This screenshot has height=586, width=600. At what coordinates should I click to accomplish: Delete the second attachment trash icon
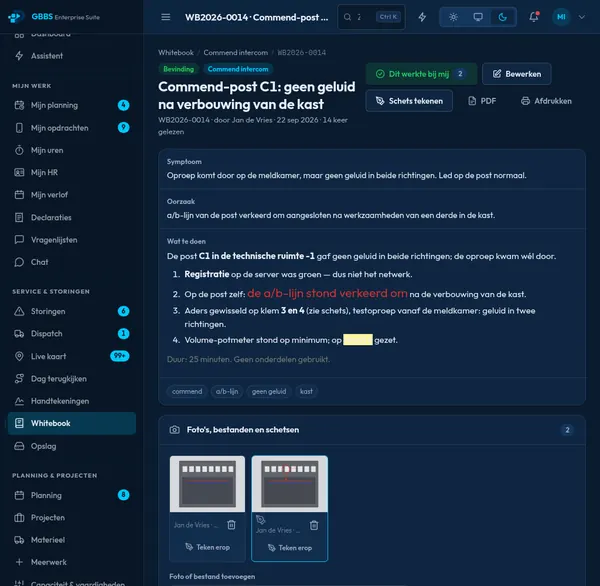coord(314,526)
